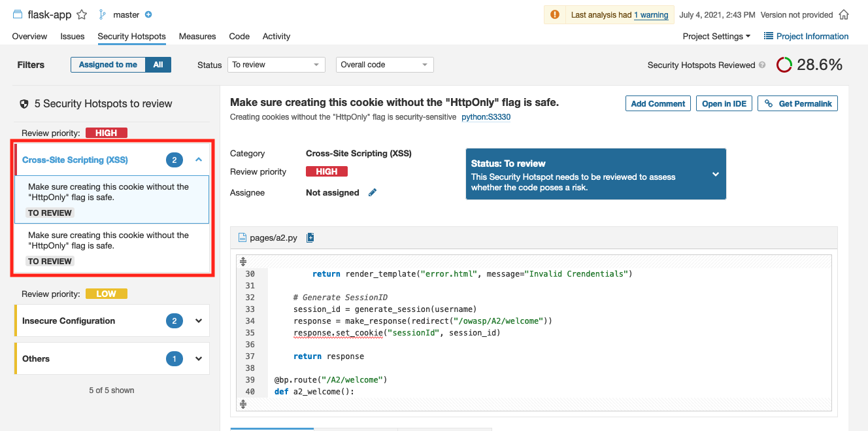Click the flask-app project name
The height and width of the screenshot is (431, 868).
pyautogui.click(x=50, y=14)
